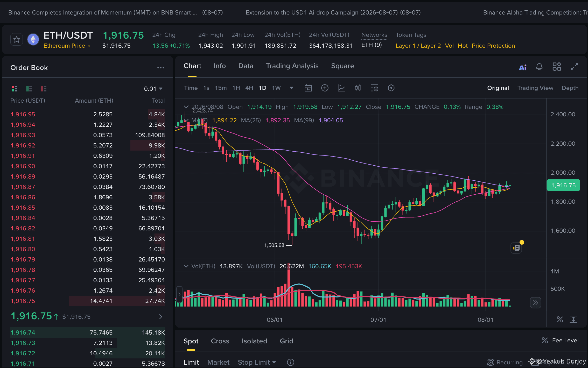Open the chart display settings list icon
The image size is (588, 368).
coord(375,88)
